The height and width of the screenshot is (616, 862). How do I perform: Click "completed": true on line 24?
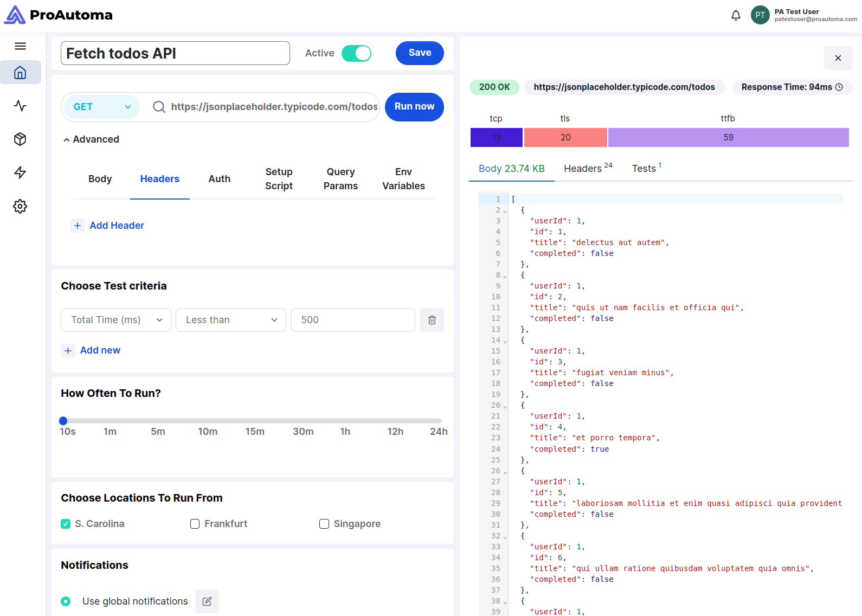coord(569,449)
